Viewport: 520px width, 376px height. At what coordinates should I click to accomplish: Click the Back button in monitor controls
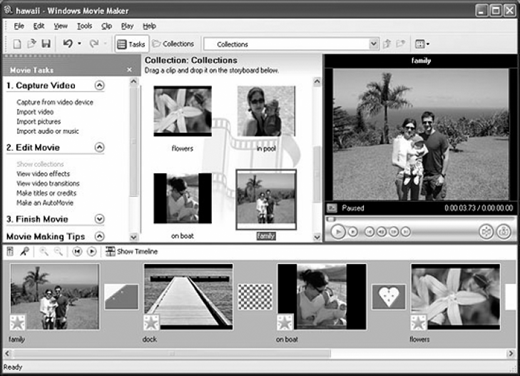click(369, 231)
